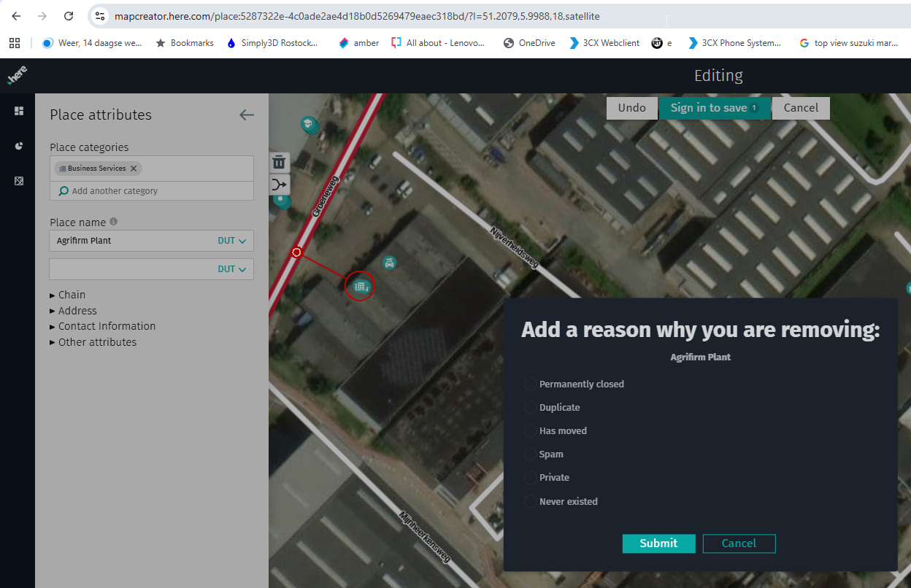911x588 pixels.
Task: Remove the Business Services category tag
Action: [x=134, y=169]
